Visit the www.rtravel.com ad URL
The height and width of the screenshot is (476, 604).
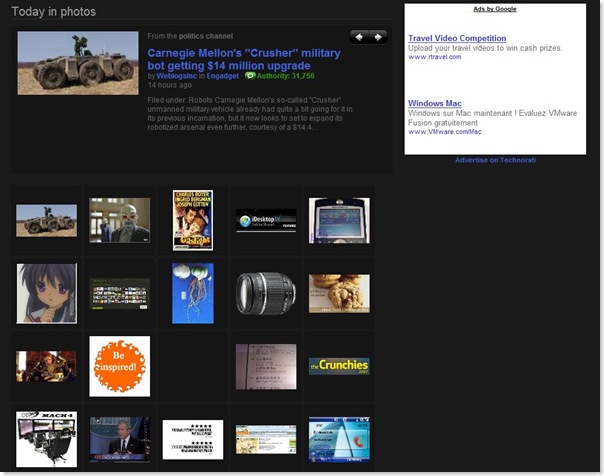(x=435, y=57)
